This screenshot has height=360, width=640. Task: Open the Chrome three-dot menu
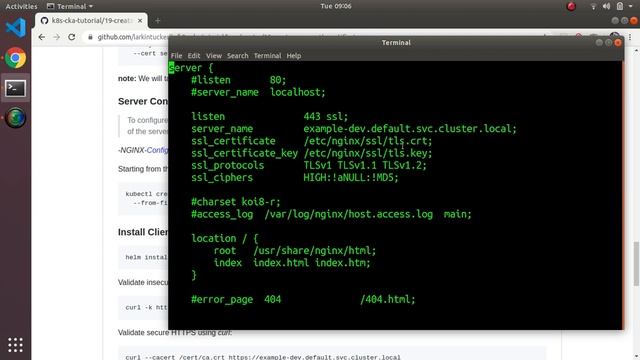coord(630,37)
